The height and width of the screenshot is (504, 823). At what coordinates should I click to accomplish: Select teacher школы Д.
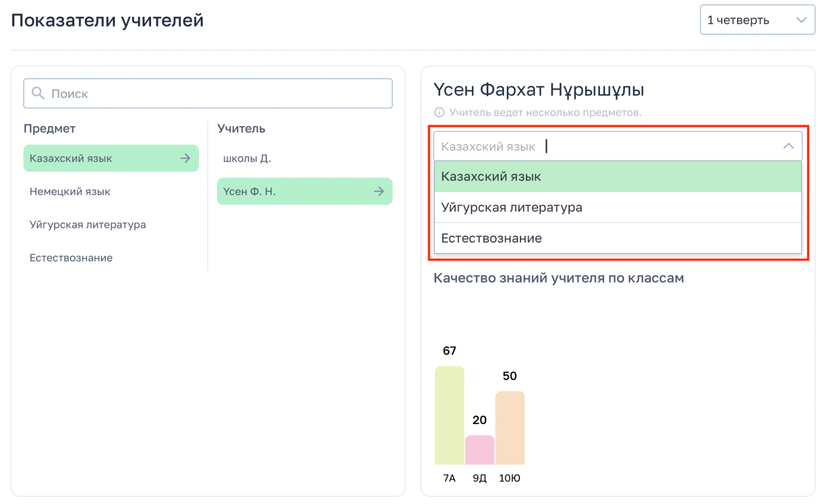[x=247, y=158]
